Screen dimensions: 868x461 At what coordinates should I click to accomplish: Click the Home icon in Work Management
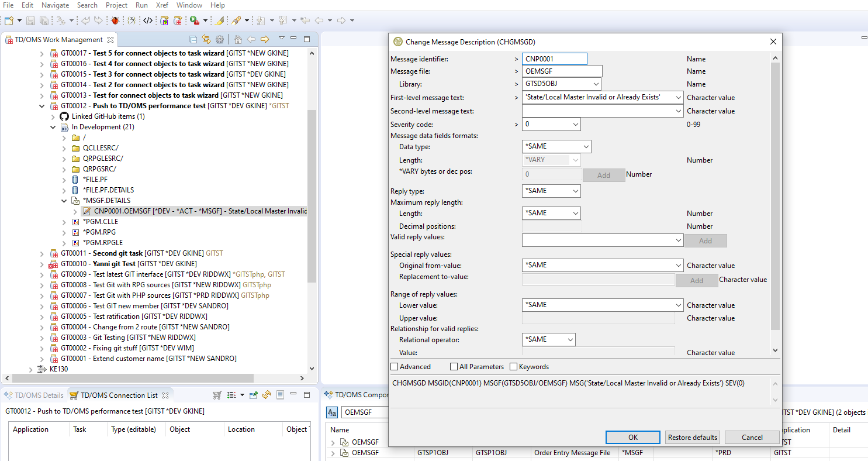238,40
